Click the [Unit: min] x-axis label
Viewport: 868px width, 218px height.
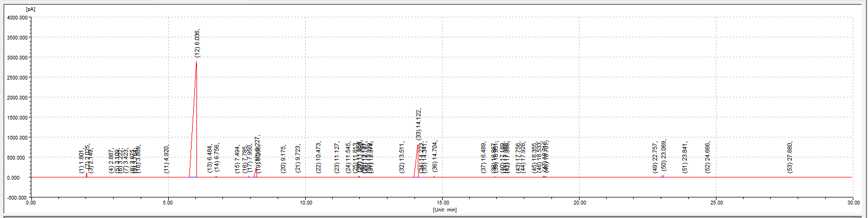pyautogui.click(x=444, y=209)
